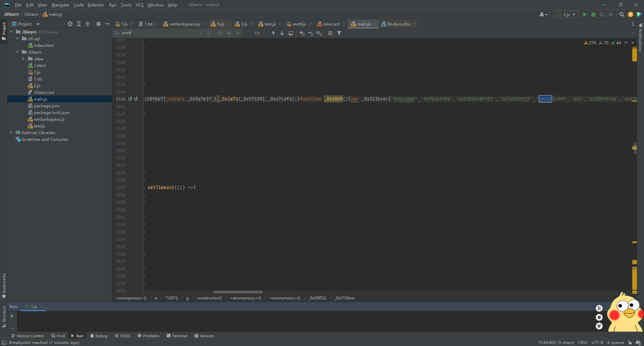The image size is (644, 346).
Task: Open Version Control tool window
Action: click(28, 336)
